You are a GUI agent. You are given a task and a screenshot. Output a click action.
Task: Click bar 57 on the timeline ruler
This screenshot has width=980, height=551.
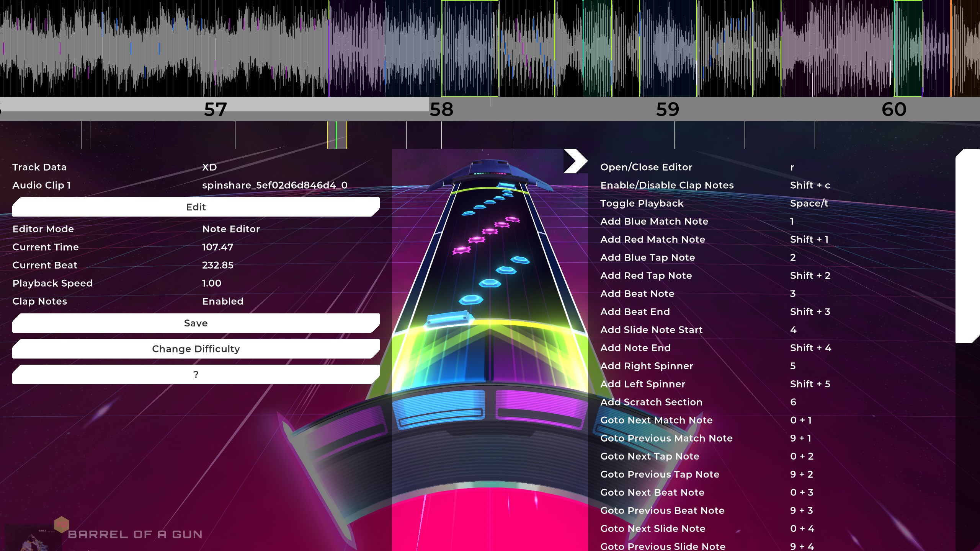pyautogui.click(x=215, y=109)
